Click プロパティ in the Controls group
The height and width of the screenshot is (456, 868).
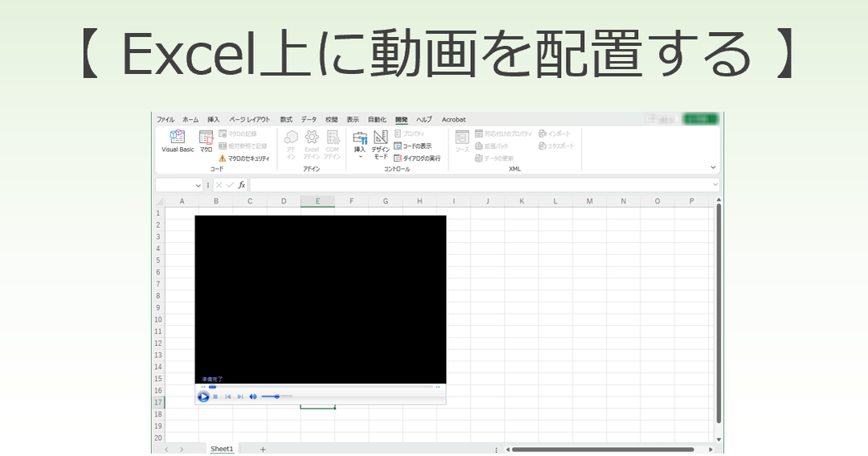[410, 134]
